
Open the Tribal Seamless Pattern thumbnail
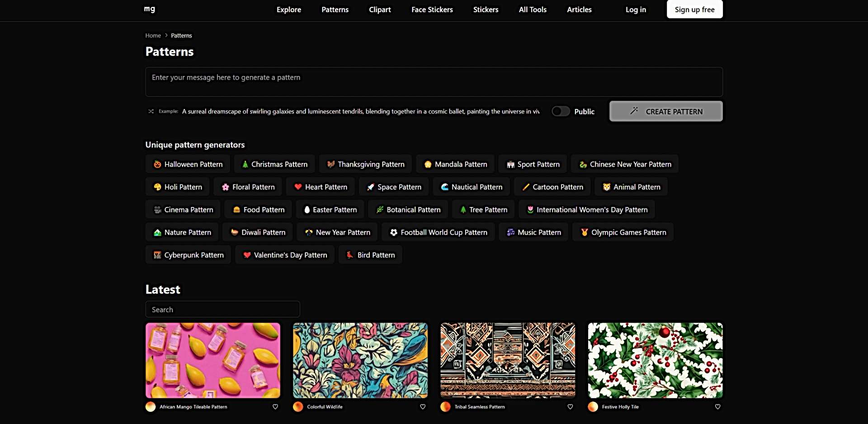508,360
